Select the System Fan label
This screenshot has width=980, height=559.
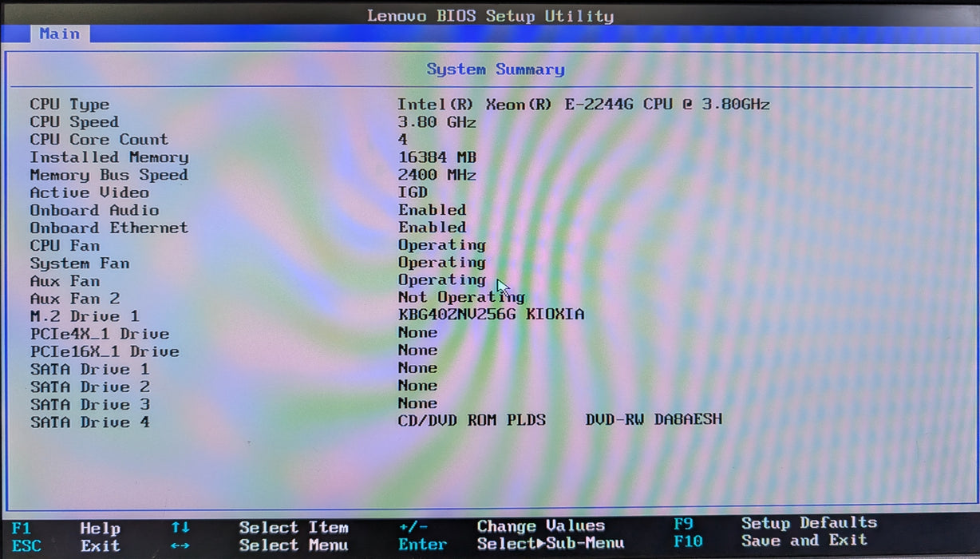click(x=80, y=263)
